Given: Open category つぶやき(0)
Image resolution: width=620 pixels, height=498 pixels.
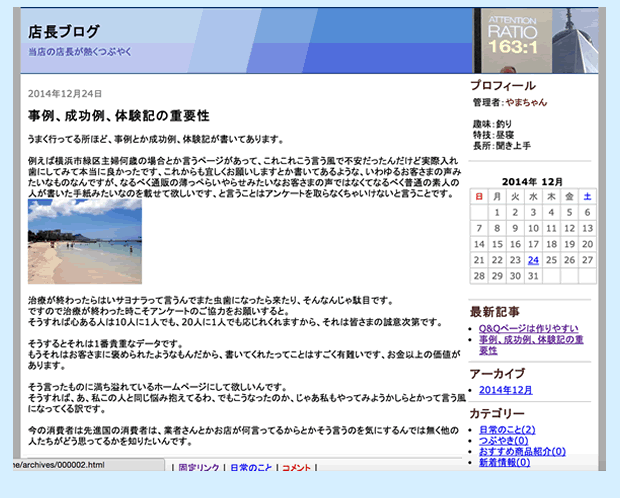Looking at the screenshot, I should point(503,441).
